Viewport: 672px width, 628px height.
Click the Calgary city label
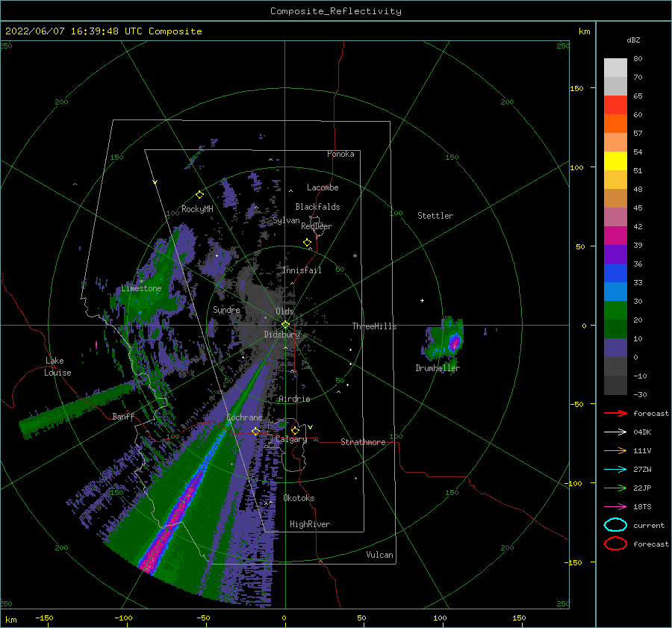coord(291,439)
